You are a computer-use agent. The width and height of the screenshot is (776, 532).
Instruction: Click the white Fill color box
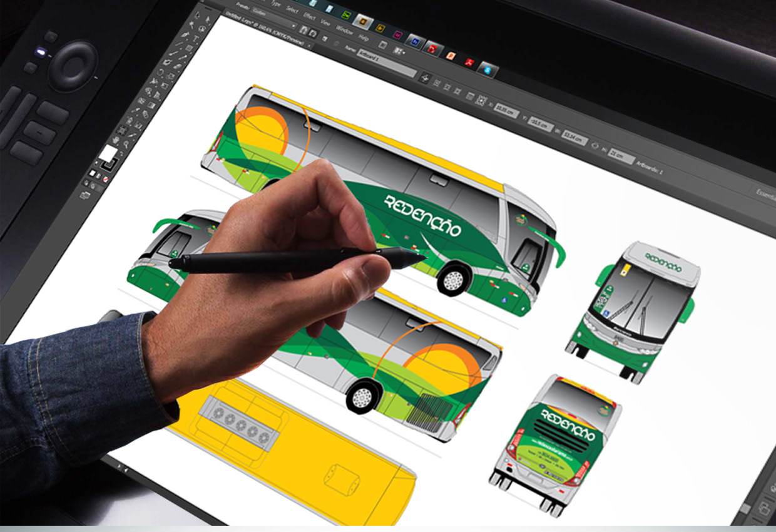coord(108,153)
